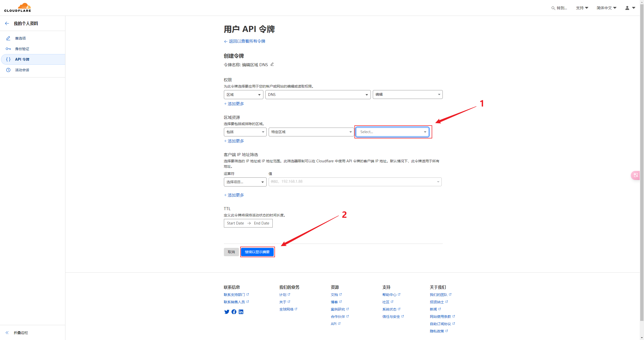Click the LinkedIn icon in footer

coord(241,312)
